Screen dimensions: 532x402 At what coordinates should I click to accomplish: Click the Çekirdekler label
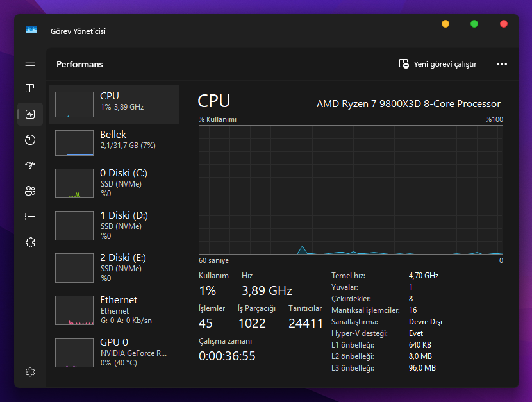click(x=351, y=299)
